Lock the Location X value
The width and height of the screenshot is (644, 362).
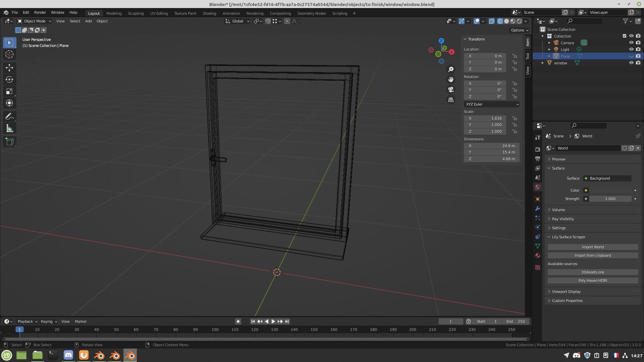(514, 56)
